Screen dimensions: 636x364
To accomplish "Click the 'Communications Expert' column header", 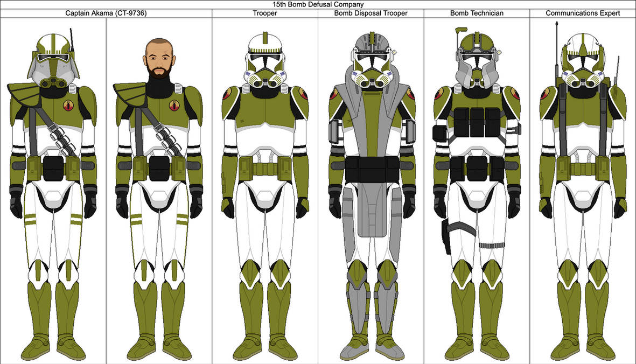I will (x=583, y=13).
